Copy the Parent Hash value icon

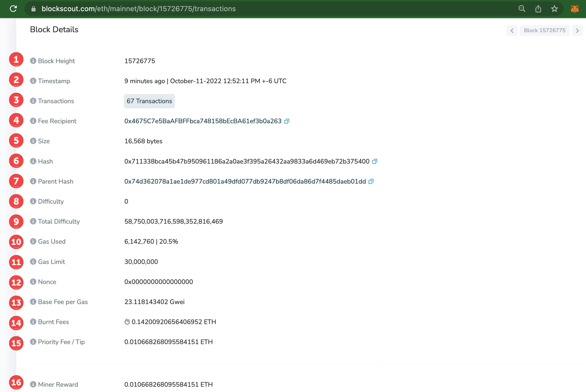click(371, 181)
